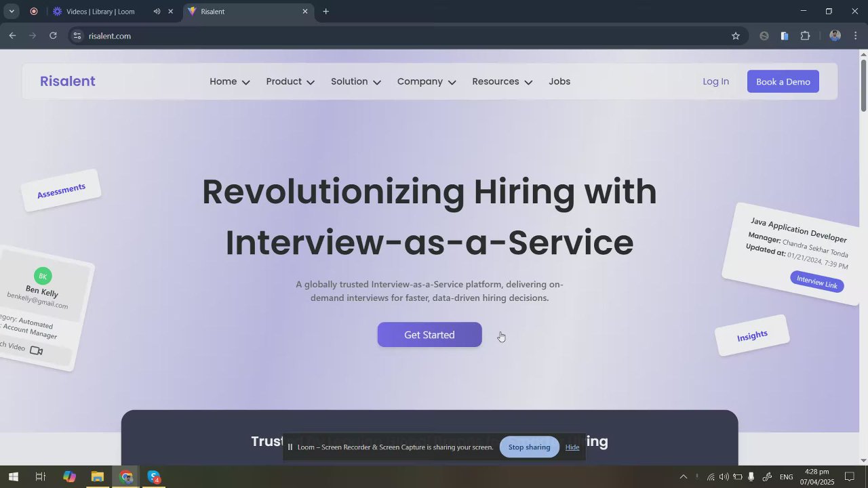This screenshot has height=488, width=868.
Task: Open the Solution nav item
Action: tap(349, 81)
